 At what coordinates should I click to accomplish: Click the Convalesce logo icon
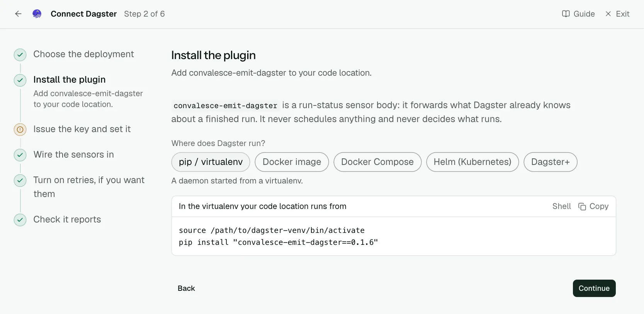pos(37,14)
